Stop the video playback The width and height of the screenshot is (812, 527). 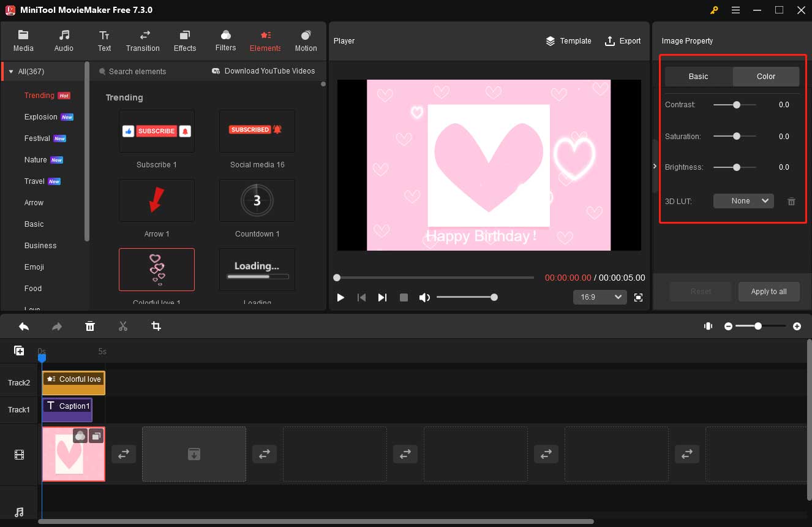click(x=404, y=297)
